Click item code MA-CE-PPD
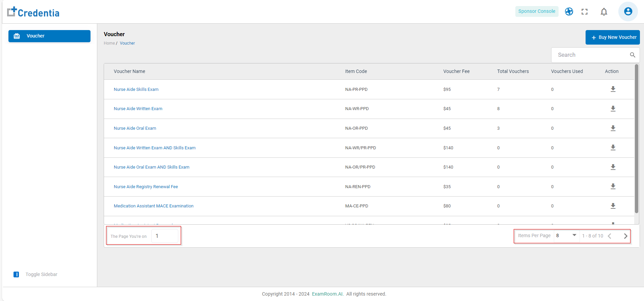 tap(357, 206)
